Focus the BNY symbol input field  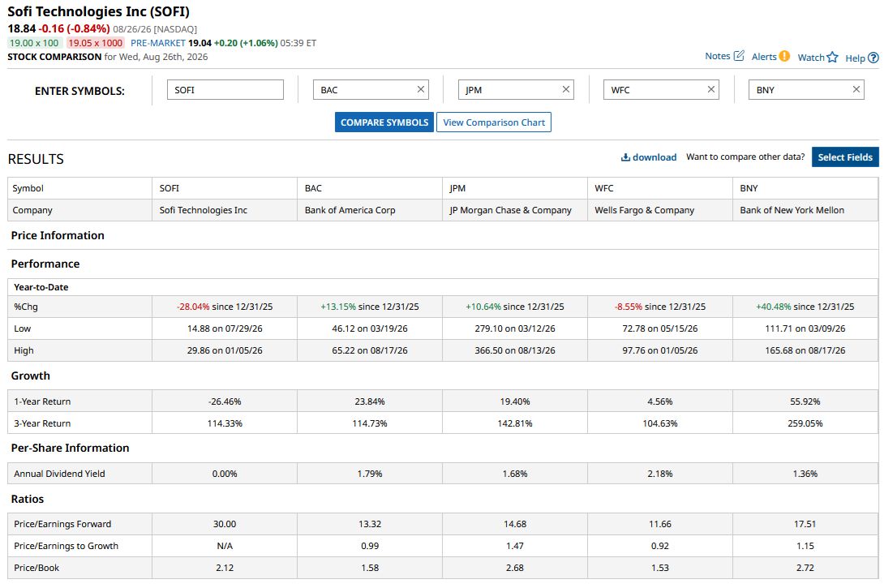(x=806, y=90)
